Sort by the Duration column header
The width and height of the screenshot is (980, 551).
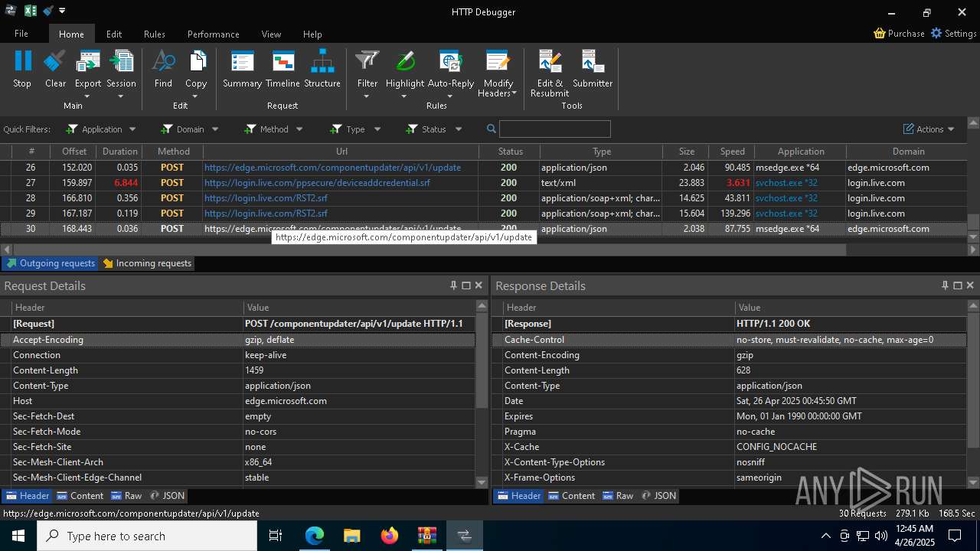point(120,152)
